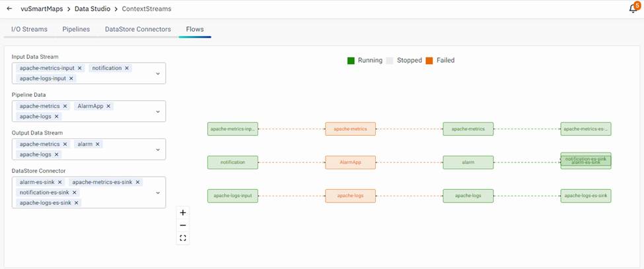Click the fit-to-view fullscreen icon

(x=183, y=238)
